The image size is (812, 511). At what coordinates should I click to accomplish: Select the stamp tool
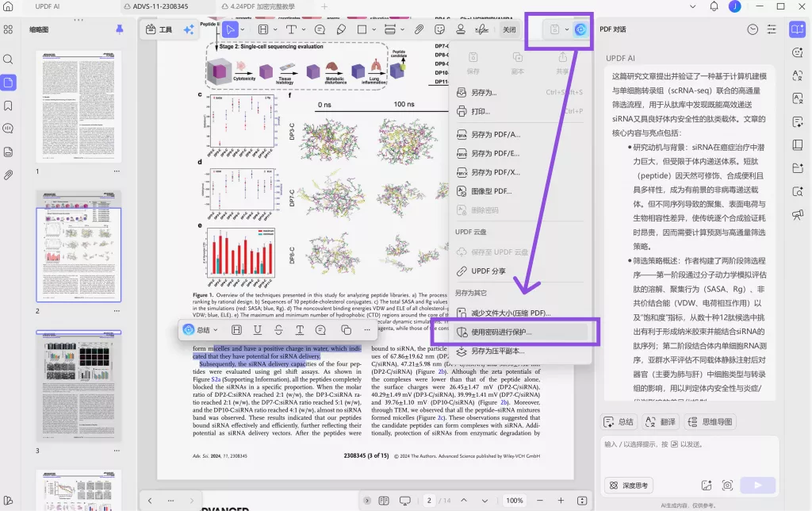461,29
